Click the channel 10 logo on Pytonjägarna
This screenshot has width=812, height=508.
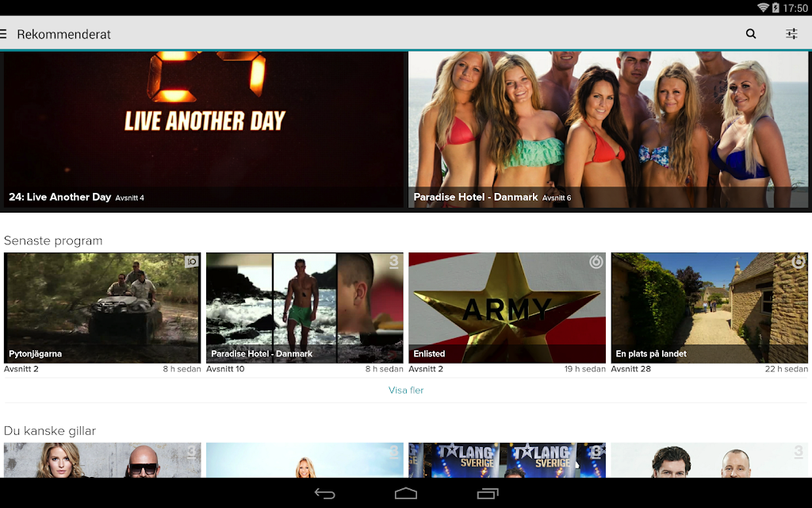pyautogui.click(x=192, y=262)
